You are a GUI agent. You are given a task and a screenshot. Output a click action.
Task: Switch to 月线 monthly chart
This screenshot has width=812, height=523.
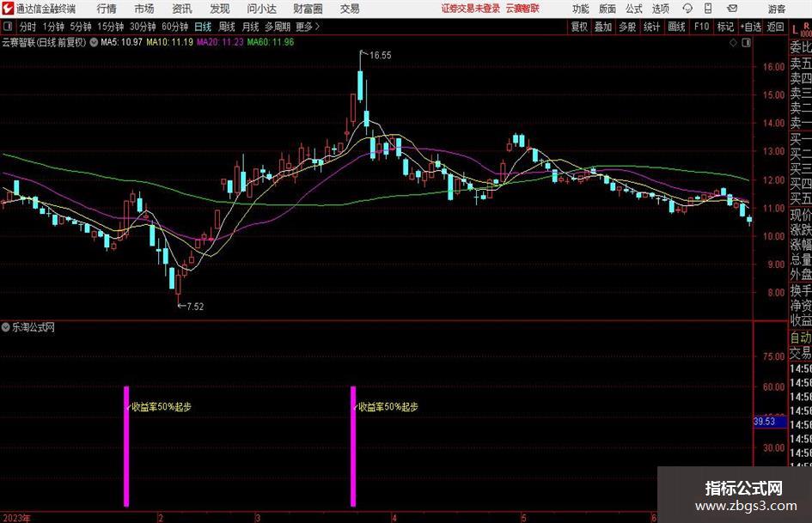click(251, 27)
